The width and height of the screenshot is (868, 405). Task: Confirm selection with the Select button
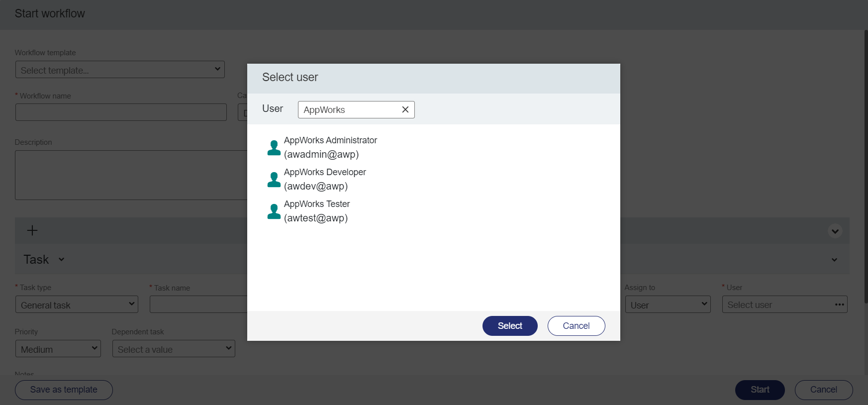tap(510, 326)
